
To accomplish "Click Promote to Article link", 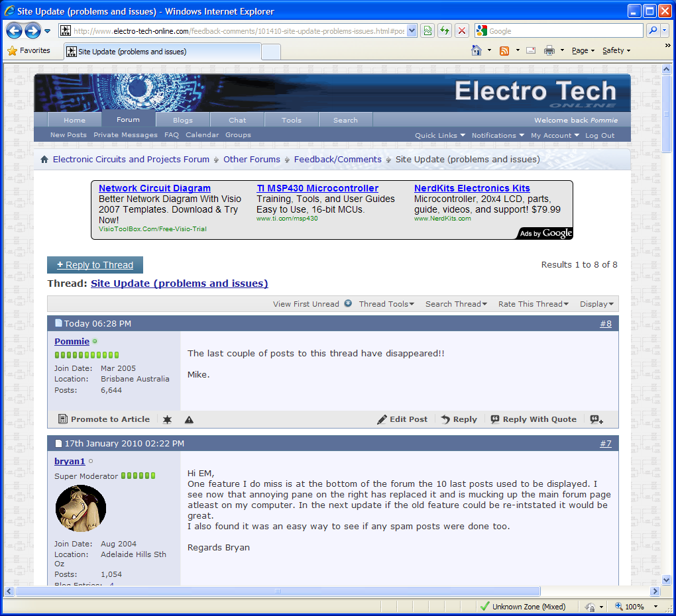I will [x=104, y=419].
